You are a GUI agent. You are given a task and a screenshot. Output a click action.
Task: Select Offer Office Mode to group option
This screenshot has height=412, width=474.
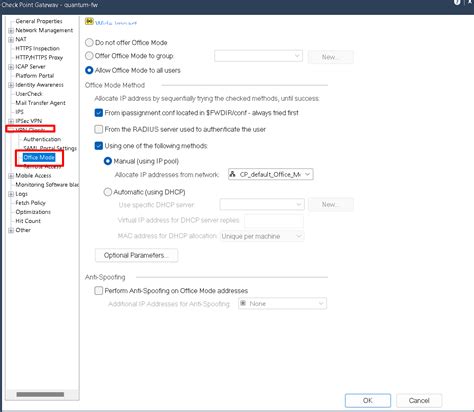pyautogui.click(x=89, y=56)
